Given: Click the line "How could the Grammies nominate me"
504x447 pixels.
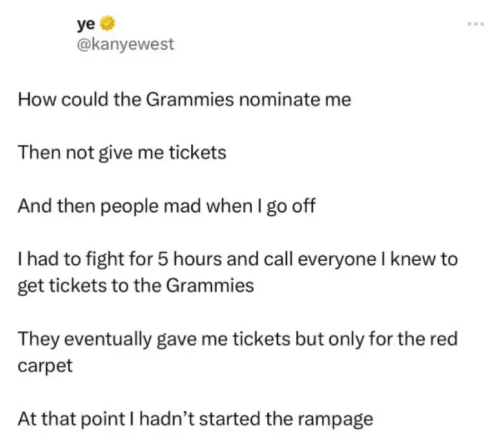Looking at the screenshot, I should pos(185,99).
